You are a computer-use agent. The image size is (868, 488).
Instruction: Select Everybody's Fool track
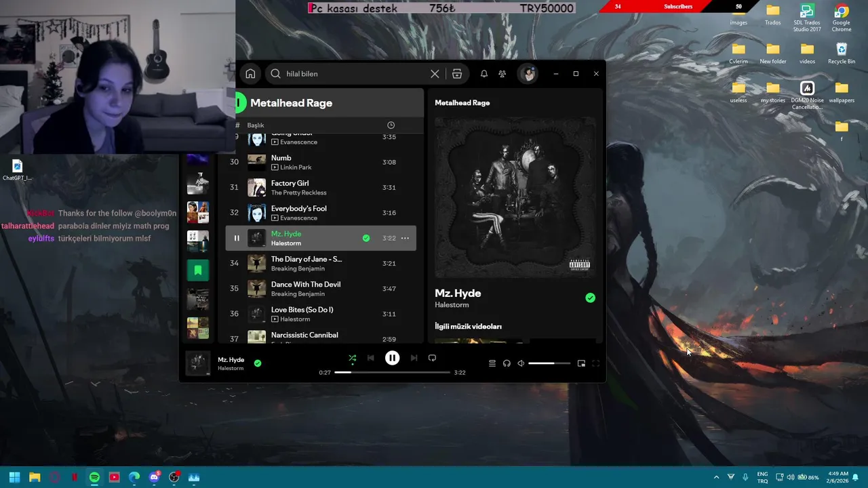(321, 213)
